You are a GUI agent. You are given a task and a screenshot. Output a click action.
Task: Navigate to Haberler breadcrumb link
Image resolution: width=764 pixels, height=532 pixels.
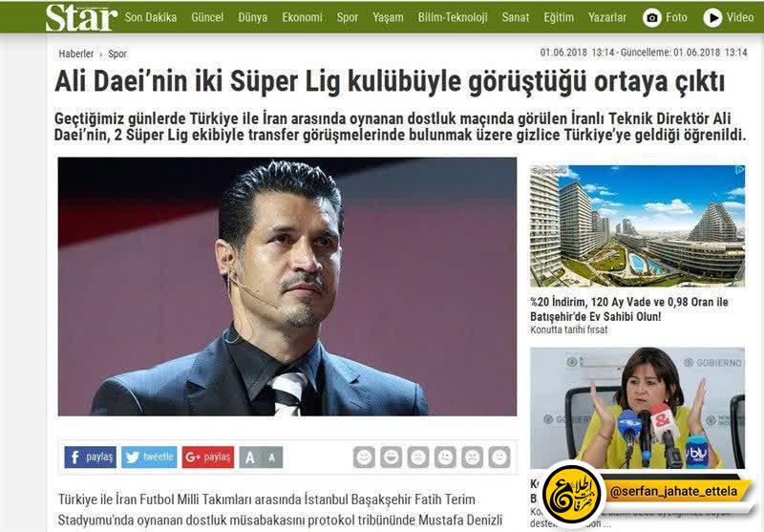76,53
